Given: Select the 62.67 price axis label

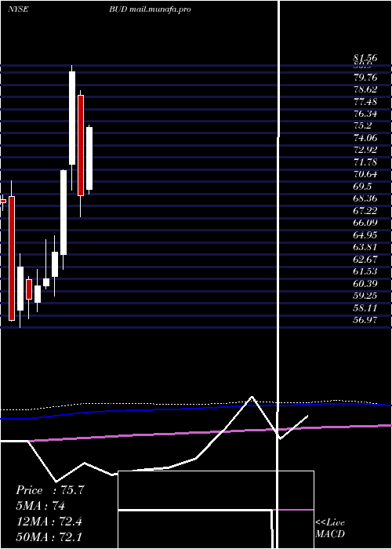Looking at the screenshot, I should pos(365,260).
